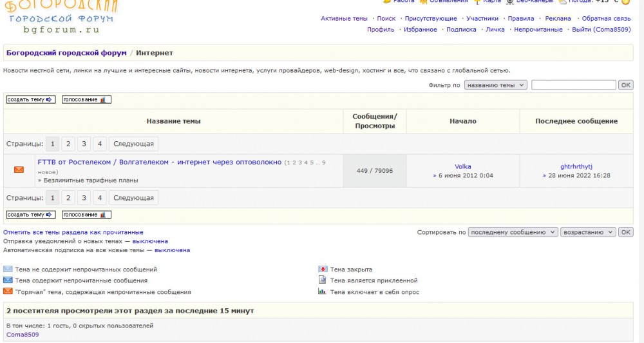Expand the 'возрастанию' sort order dropdown
The width and height of the screenshot is (644, 343).
[588, 232]
